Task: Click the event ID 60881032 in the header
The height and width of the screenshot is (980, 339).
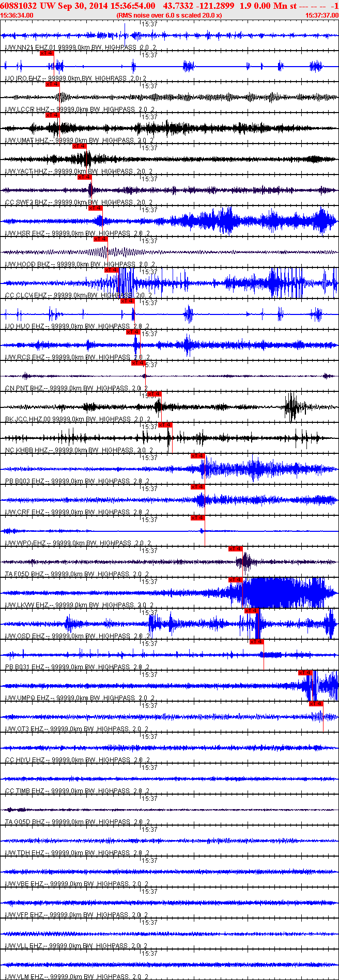Action: click(x=19, y=6)
